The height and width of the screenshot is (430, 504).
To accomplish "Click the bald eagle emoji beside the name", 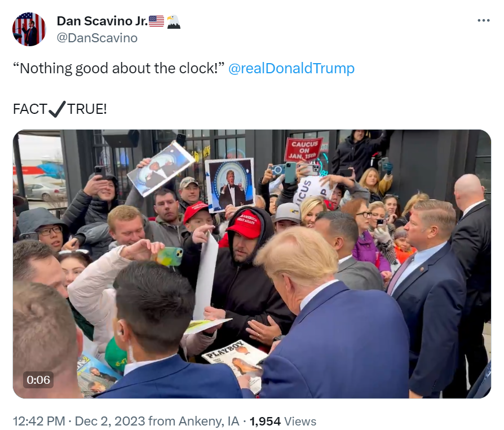I will (x=173, y=21).
